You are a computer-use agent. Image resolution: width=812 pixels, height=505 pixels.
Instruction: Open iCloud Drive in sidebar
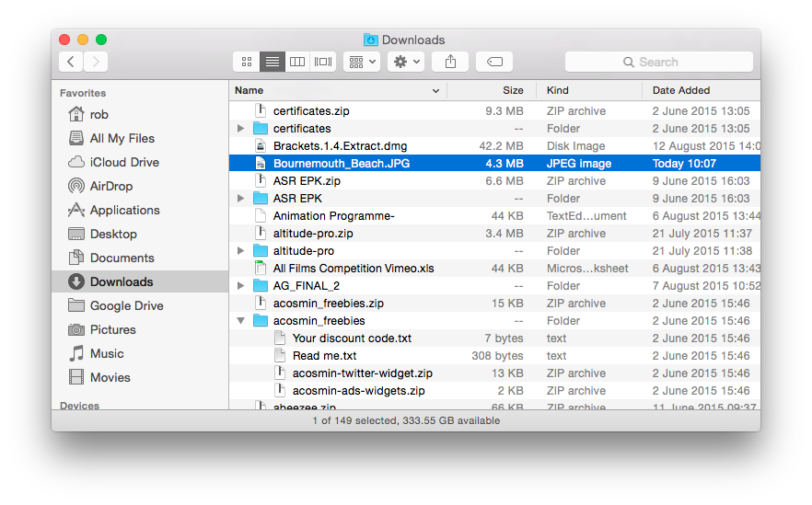[x=140, y=162]
